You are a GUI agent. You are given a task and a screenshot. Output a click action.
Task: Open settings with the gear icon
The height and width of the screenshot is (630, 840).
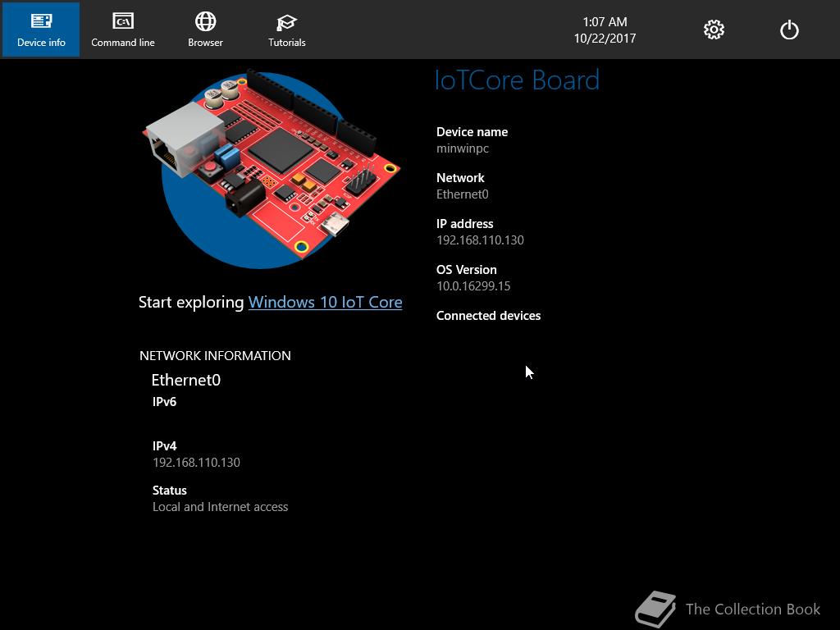(x=714, y=30)
